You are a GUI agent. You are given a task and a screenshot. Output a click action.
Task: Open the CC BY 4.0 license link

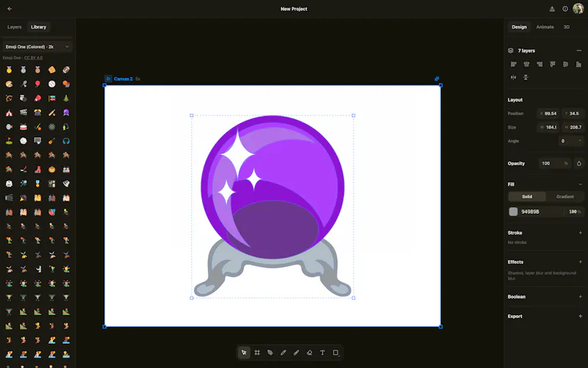(33, 58)
